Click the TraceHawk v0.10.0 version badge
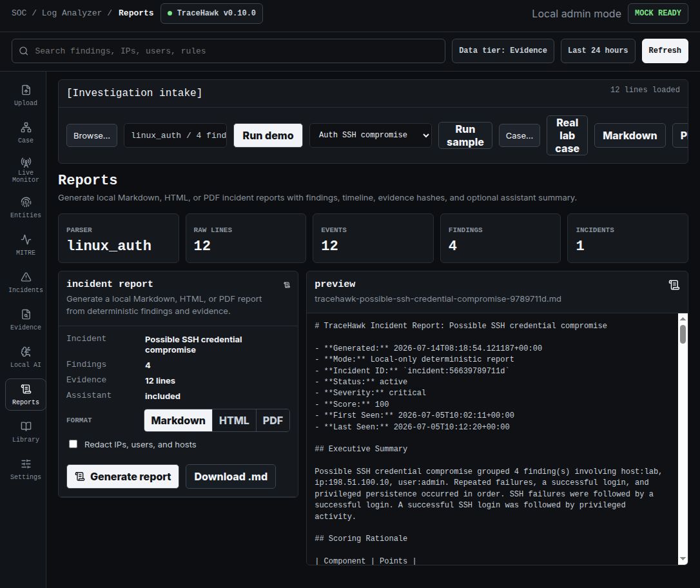This screenshot has width=700, height=588. (211, 13)
